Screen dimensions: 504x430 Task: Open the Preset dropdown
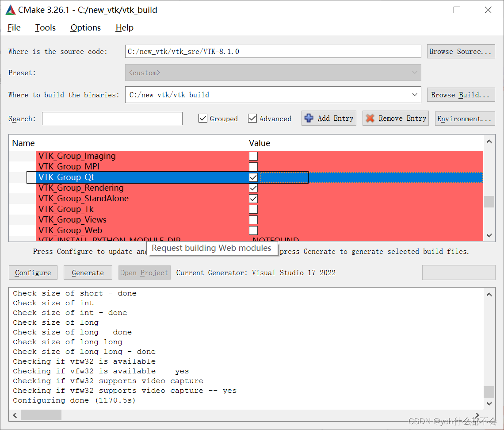pos(414,73)
